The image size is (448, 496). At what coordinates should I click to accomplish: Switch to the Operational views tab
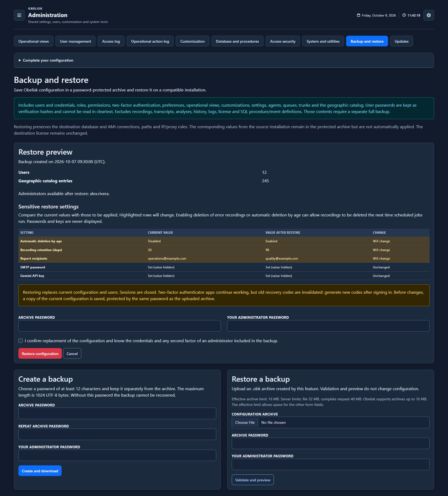pyautogui.click(x=34, y=41)
